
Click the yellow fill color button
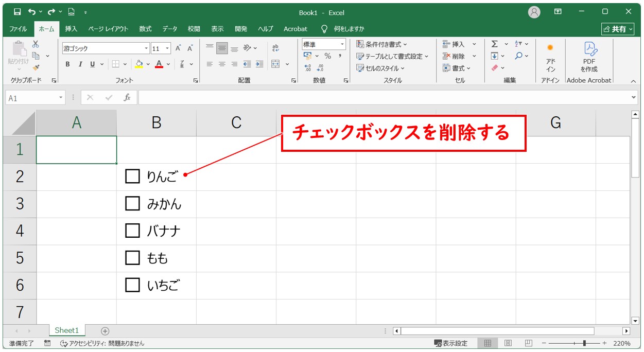[138, 64]
